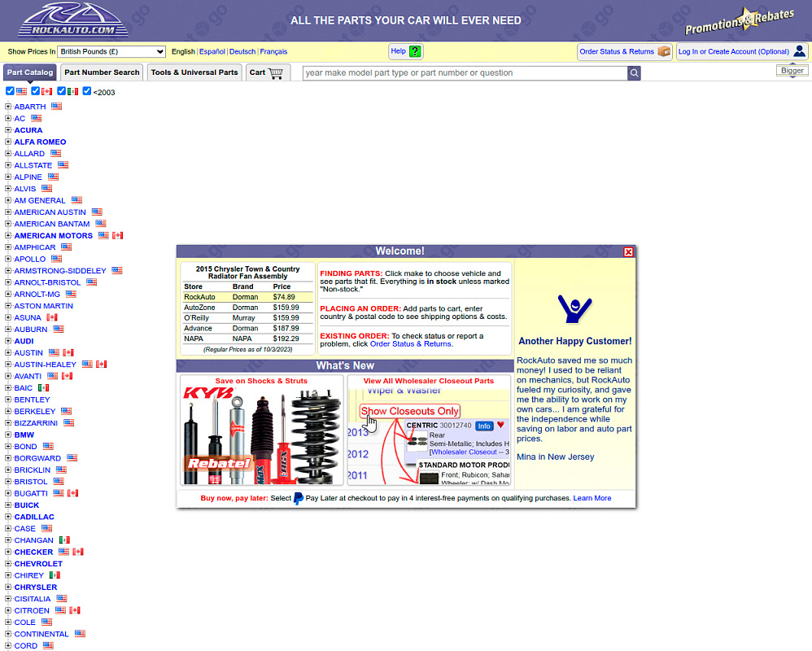Open the BENTLEY make link
This screenshot has height=651, width=812.
pyautogui.click(x=32, y=400)
